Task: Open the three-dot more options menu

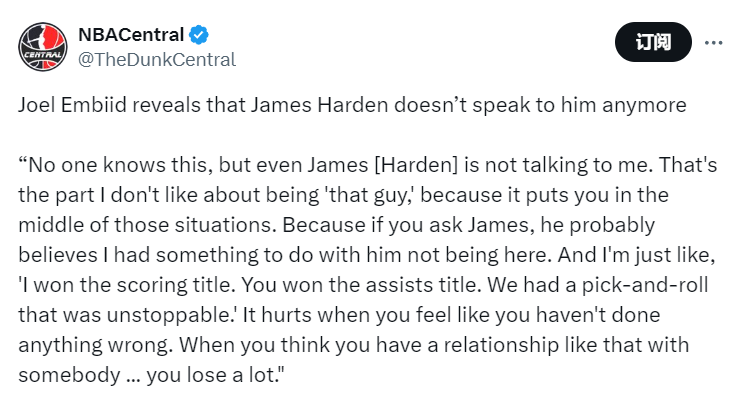Action: tap(714, 43)
